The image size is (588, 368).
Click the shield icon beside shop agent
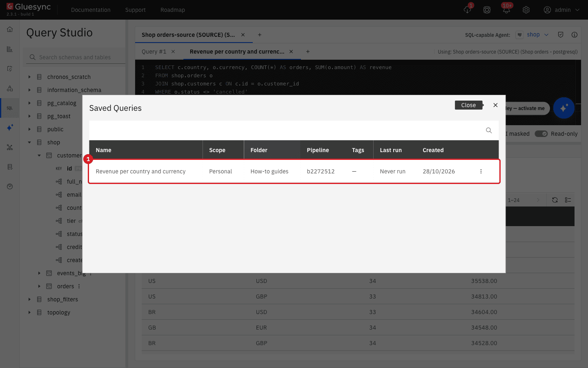561,35
